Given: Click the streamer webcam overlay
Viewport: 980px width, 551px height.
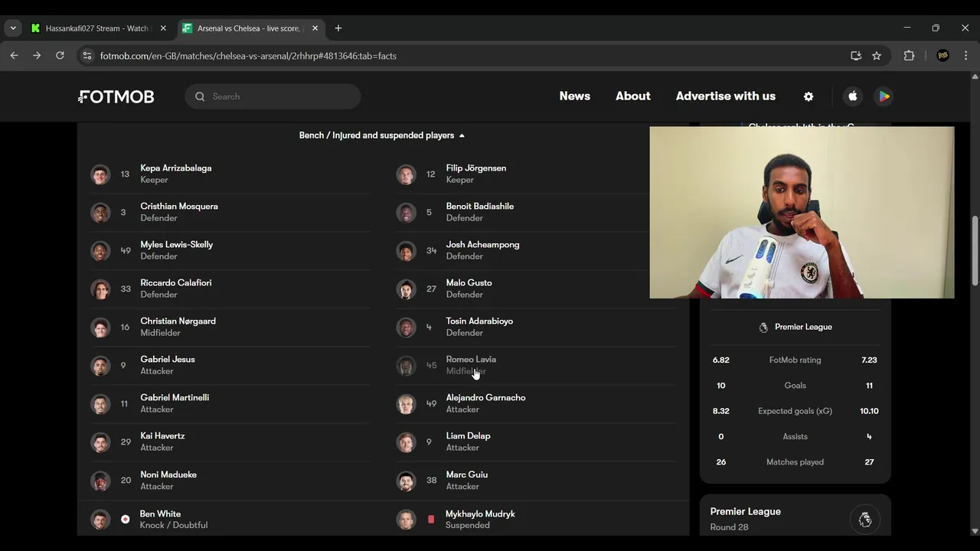Looking at the screenshot, I should [x=802, y=212].
